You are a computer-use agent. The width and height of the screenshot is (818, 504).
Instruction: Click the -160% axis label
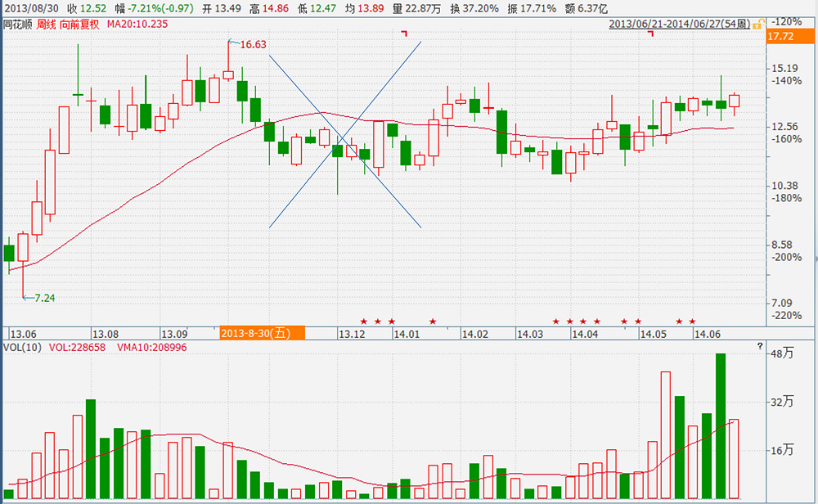tap(787, 139)
